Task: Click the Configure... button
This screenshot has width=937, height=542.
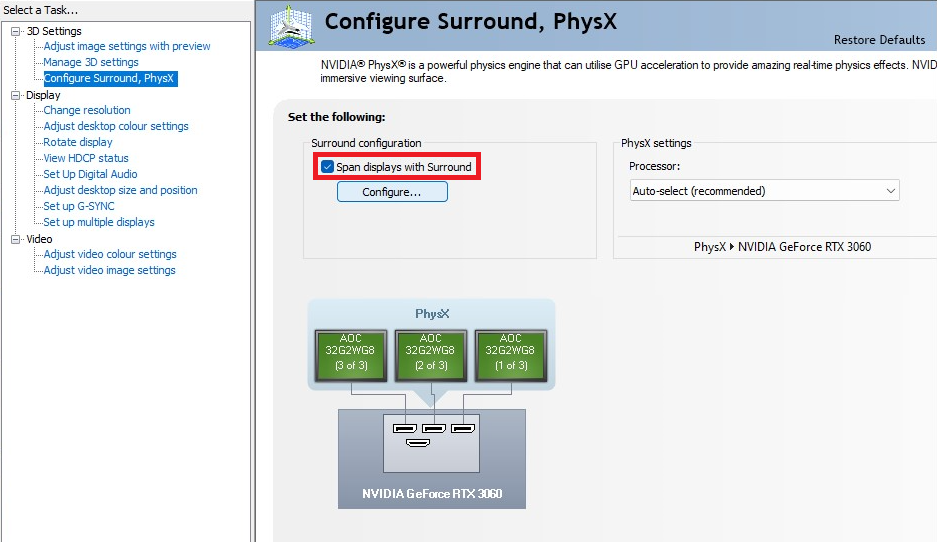Action: point(392,192)
